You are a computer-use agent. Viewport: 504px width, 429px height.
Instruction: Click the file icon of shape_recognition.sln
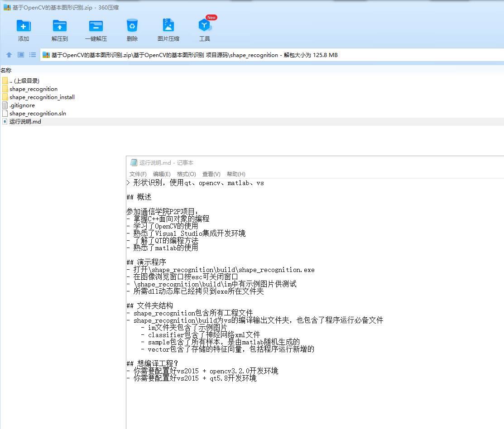click(x=5, y=113)
